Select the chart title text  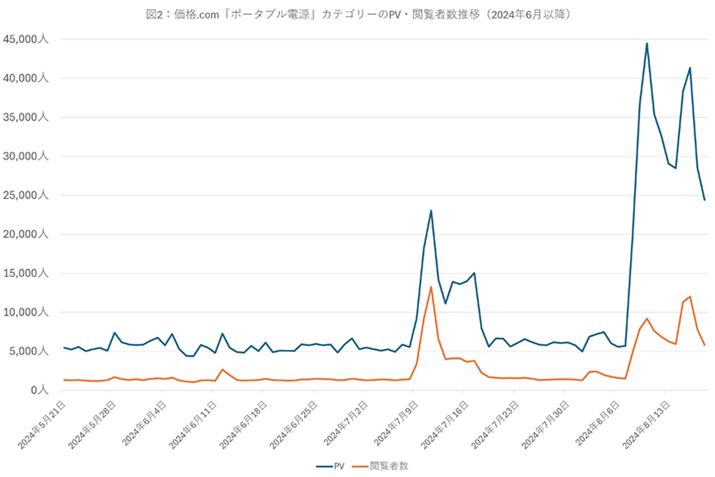tap(357, 14)
